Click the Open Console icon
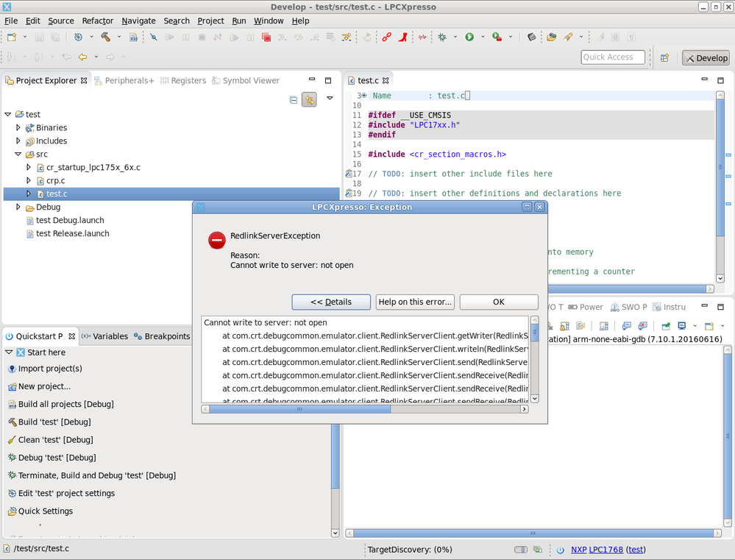Viewport: 735px width, 560px height. coord(709,325)
